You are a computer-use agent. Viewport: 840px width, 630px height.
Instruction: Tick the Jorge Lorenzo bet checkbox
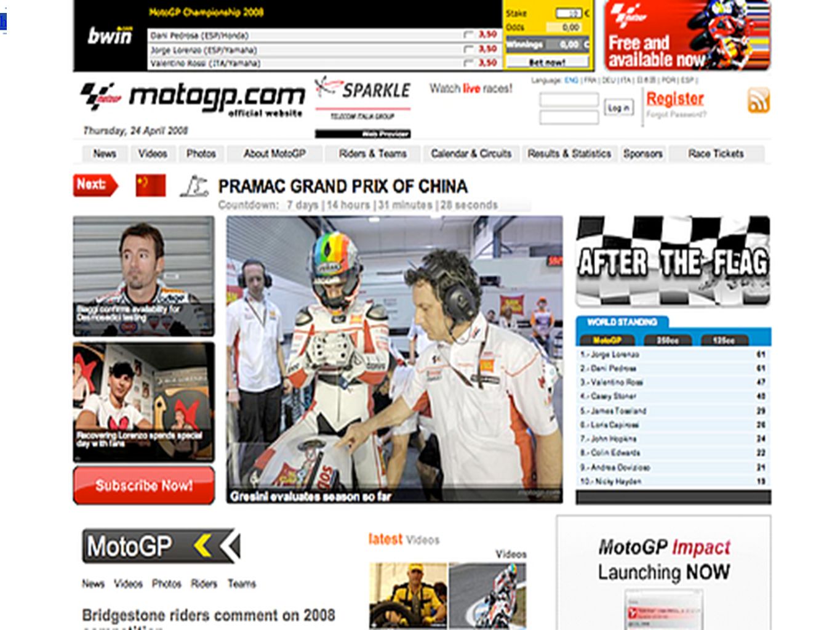pyautogui.click(x=469, y=49)
